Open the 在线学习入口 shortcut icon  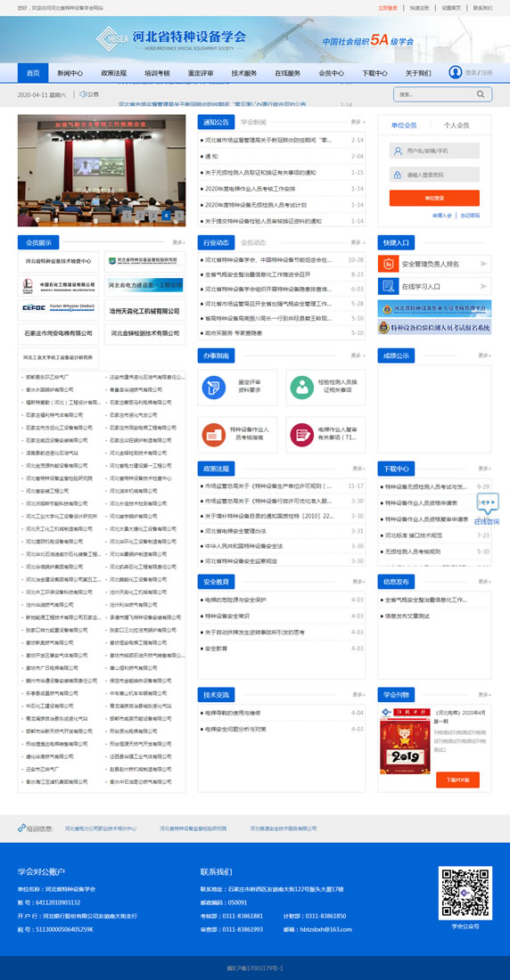click(388, 286)
